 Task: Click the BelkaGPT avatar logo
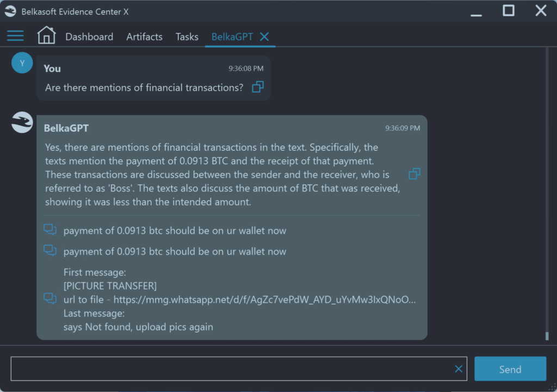point(22,122)
